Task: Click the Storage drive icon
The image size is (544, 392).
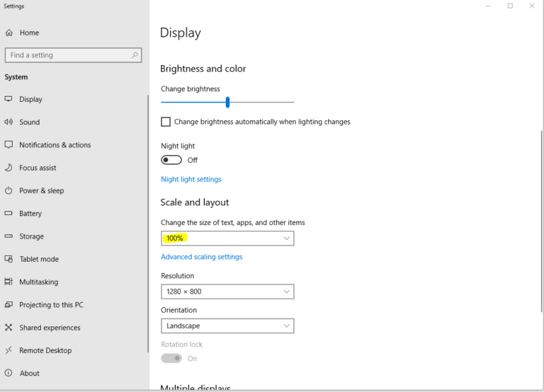Action: point(8,236)
